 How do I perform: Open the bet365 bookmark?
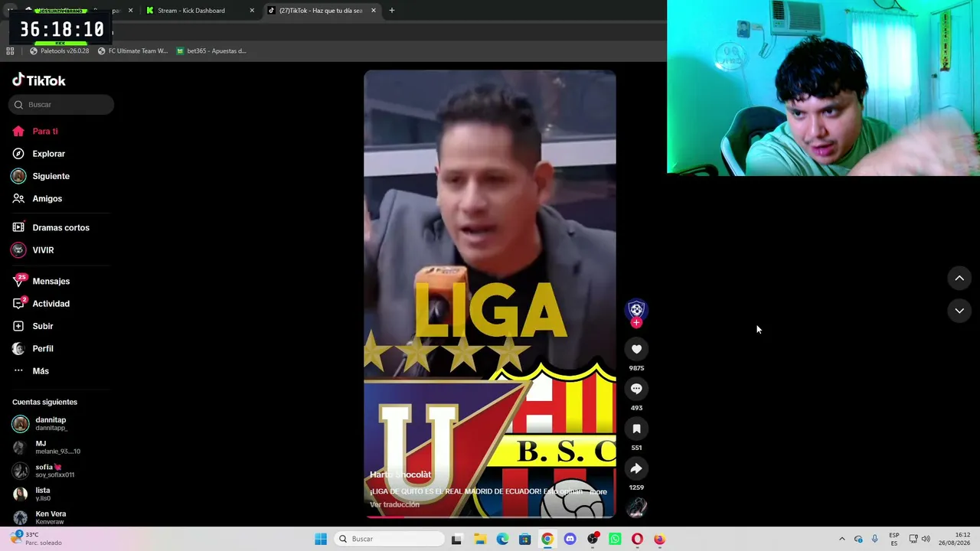tap(211, 51)
